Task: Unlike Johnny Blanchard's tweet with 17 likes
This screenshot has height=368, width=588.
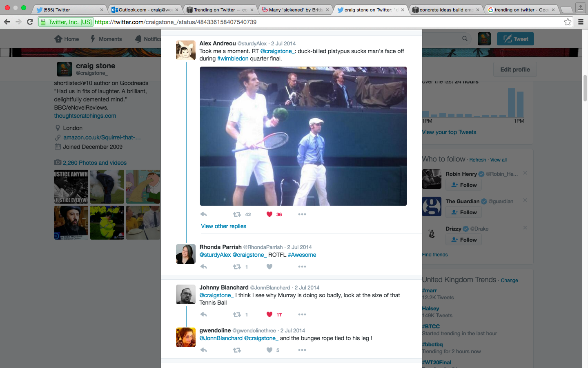Action: [x=269, y=314]
